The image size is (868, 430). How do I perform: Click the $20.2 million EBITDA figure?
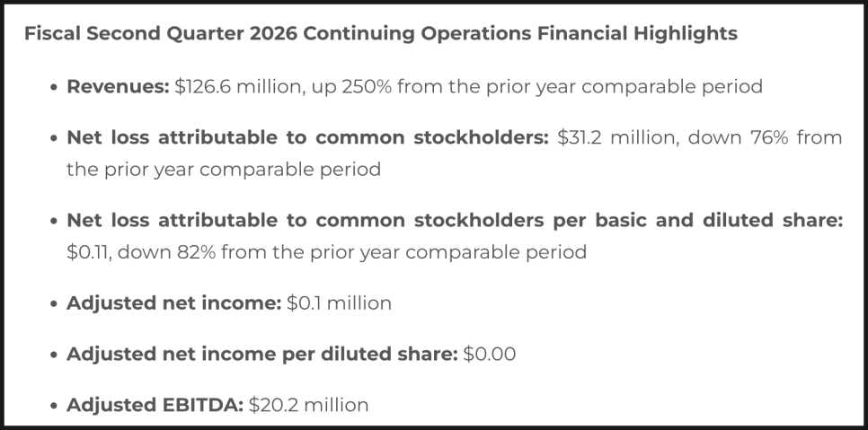pyautogui.click(x=309, y=406)
